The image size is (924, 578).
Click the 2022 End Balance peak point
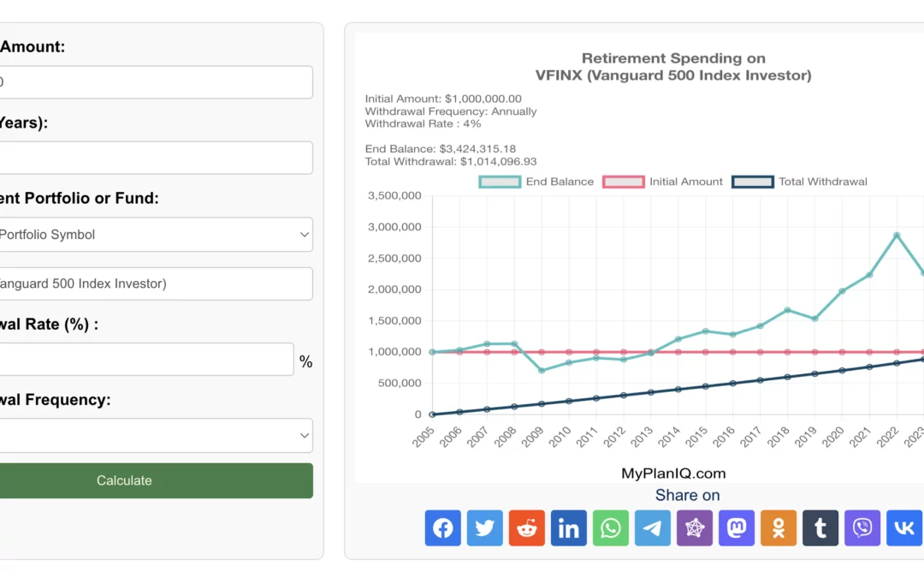click(897, 235)
